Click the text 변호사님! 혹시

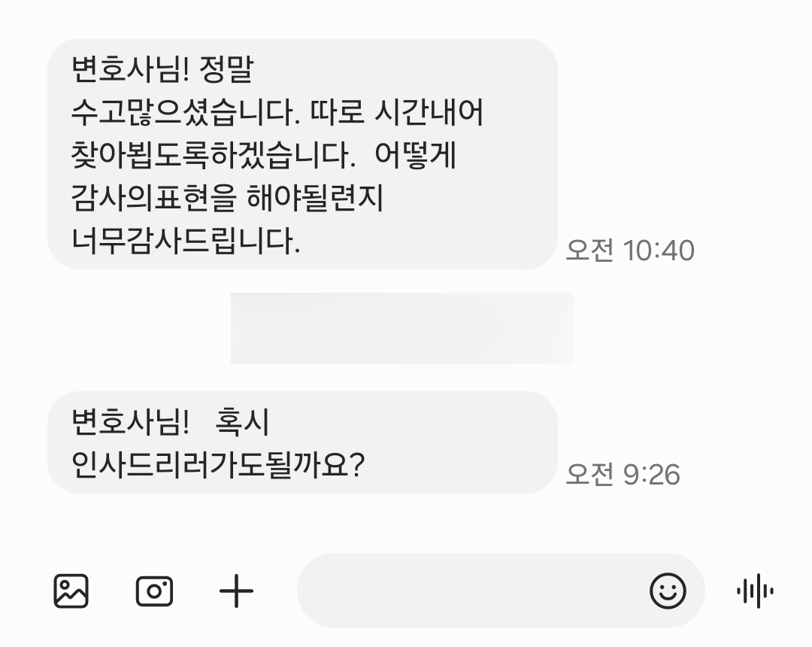(x=170, y=421)
